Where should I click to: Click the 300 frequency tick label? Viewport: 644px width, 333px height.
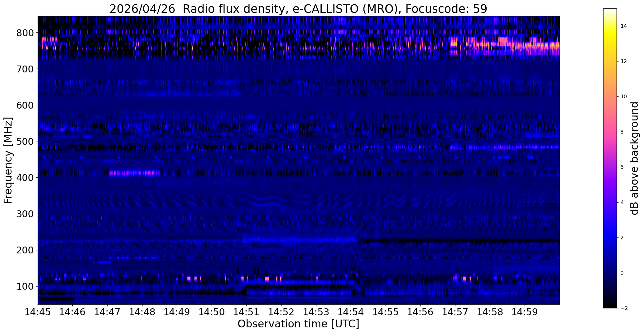pos(25,214)
